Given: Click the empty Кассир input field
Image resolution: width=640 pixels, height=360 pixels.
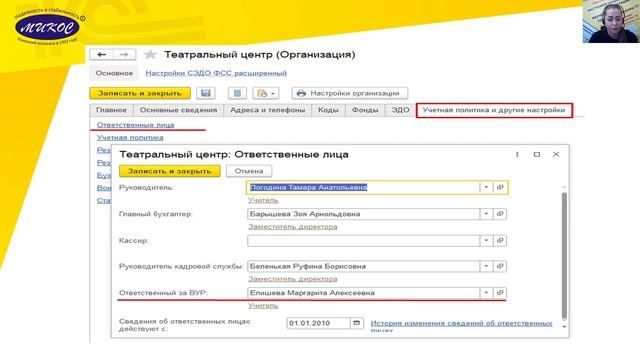Looking at the screenshot, I should [363, 241].
